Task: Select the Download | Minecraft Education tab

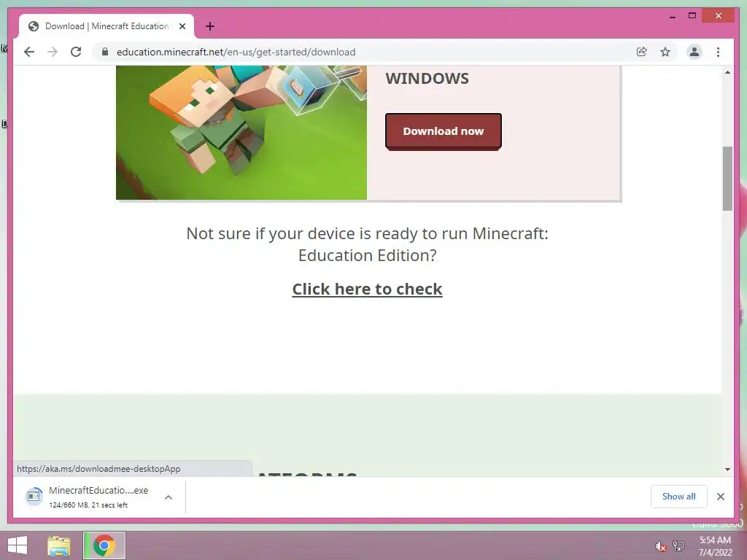Action: (107, 26)
